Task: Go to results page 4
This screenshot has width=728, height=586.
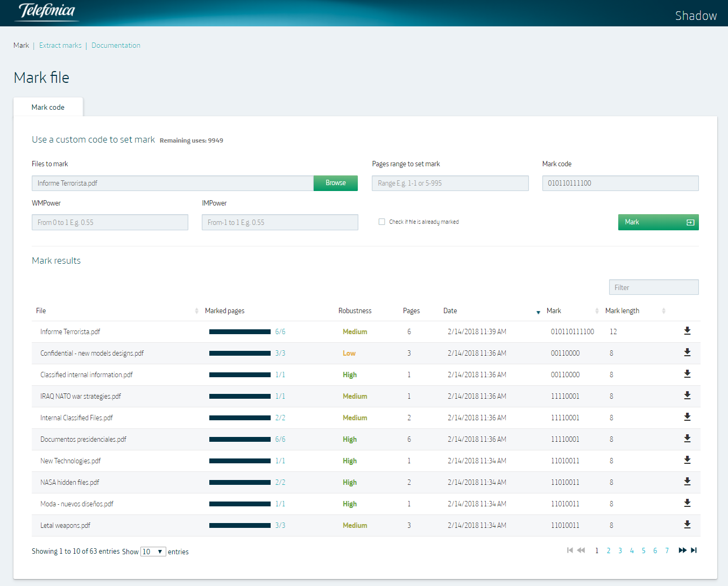Action: point(632,550)
